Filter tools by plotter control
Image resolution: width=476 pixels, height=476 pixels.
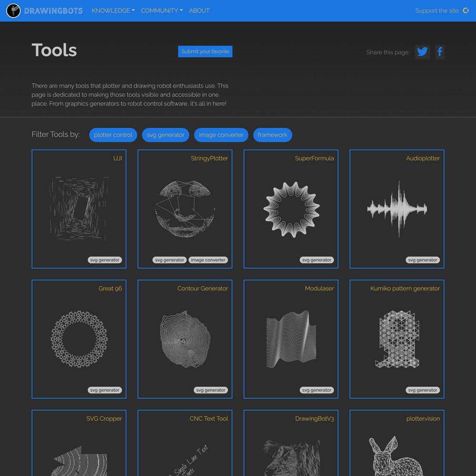[113, 135]
